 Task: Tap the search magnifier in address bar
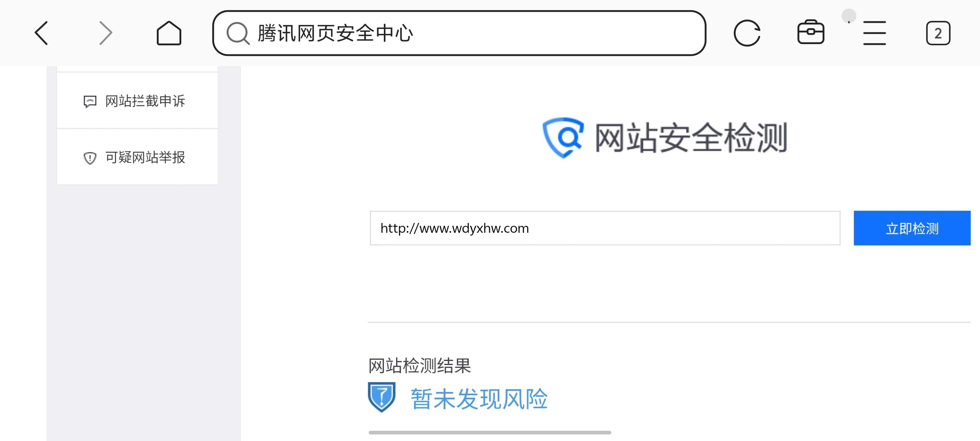[x=238, y=33]
